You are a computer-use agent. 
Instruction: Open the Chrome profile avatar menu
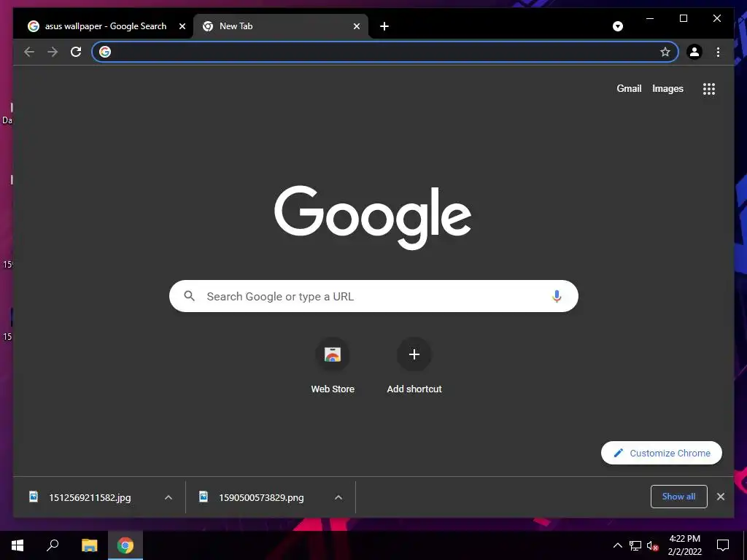click(x=694, y=52)
